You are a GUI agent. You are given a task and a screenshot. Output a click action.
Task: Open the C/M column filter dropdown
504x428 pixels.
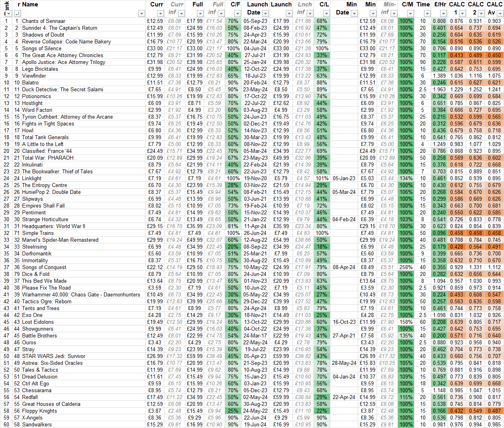pyautogui.click(x=410, y=14)
